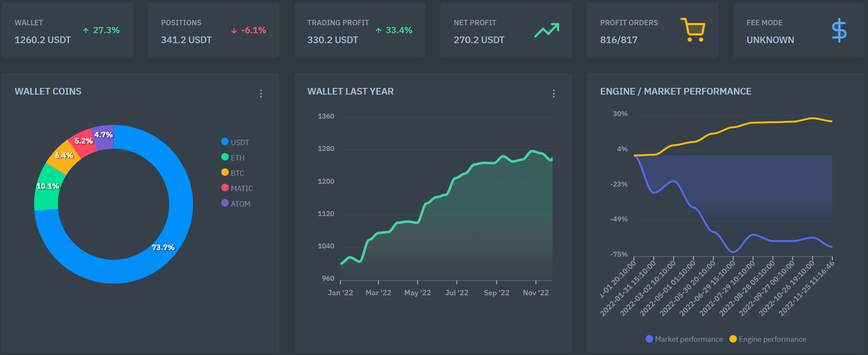Click the Sep '22 axis label
Screen dimensions: 868x355
(496, 293)
